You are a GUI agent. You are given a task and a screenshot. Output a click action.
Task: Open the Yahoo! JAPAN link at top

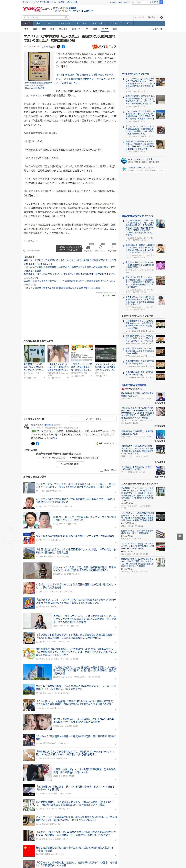[x=116, y=2]
